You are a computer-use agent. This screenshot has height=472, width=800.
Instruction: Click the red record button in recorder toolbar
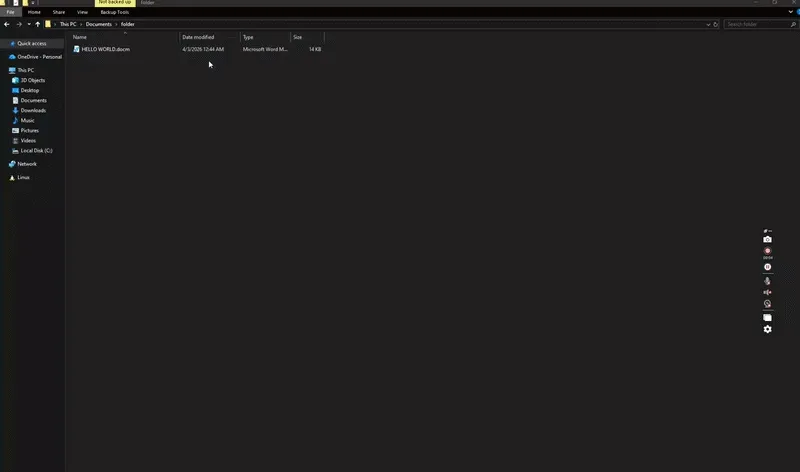point(767,252)
